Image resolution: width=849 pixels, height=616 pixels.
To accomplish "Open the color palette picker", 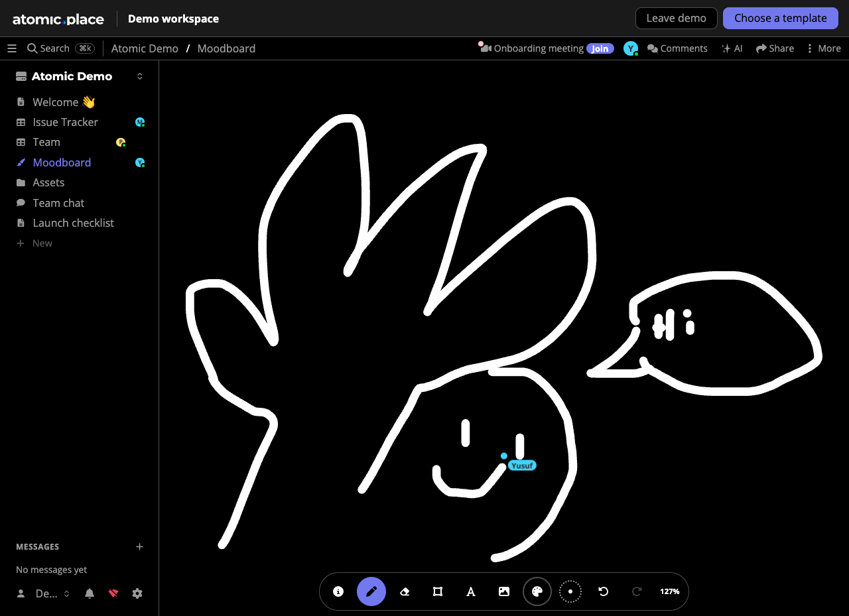I will pos(537,591).
